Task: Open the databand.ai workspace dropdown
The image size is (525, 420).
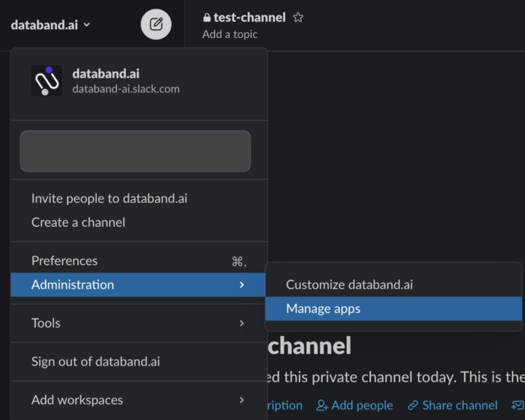Action: pyautogui.click(x=50, y=25)
